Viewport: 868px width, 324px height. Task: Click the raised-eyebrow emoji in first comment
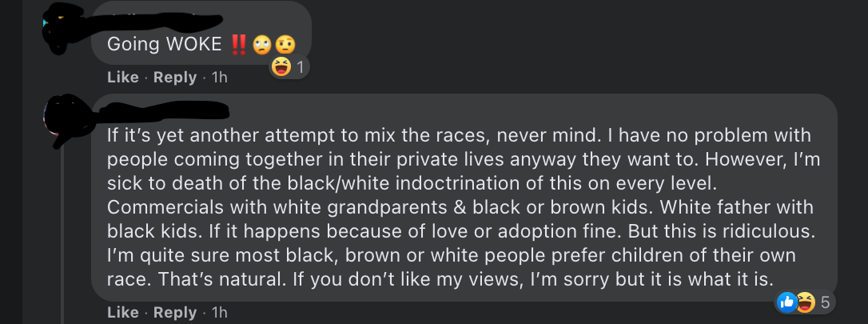(286, 45)
